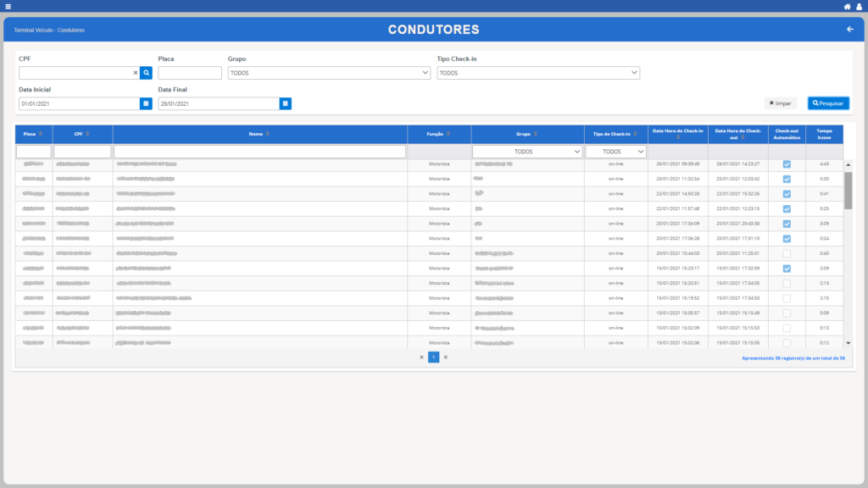Uncheck automatic check-out for 26/01/2021 09:39:49 row
868x488 pixels.
point(787,164)
